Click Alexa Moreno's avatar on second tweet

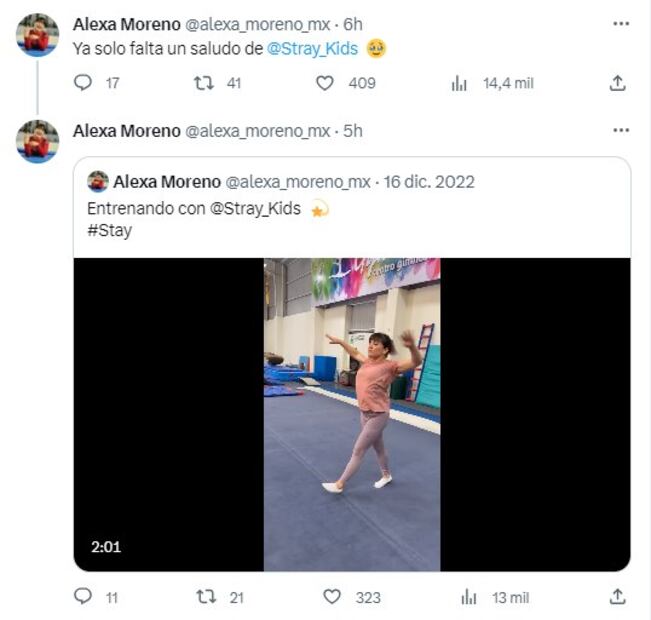(x=37, y=141)
